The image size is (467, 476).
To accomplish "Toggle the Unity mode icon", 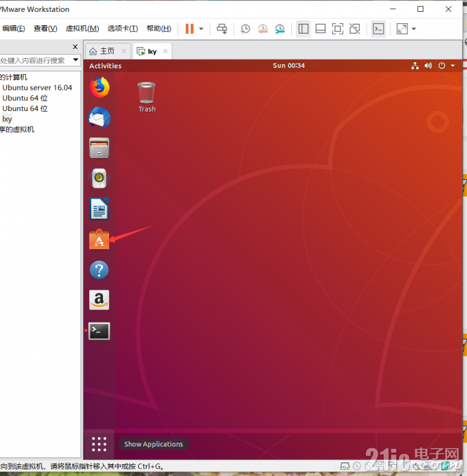I will (355, 29).
